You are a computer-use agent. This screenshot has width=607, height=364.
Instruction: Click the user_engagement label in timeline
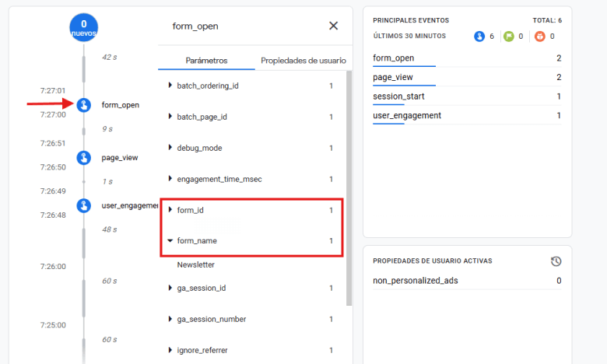point(130,205)
